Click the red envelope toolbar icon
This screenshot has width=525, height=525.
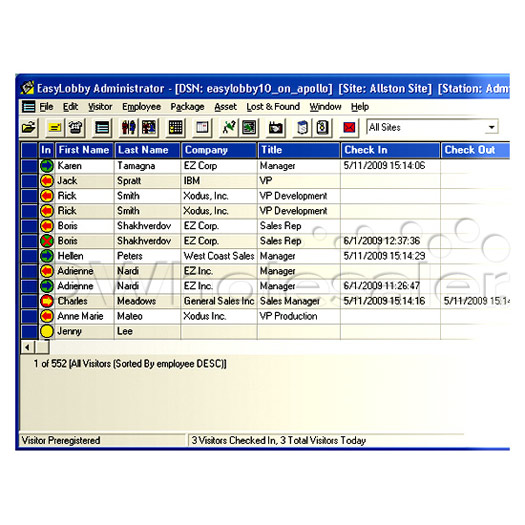click(x=349, y=128)
